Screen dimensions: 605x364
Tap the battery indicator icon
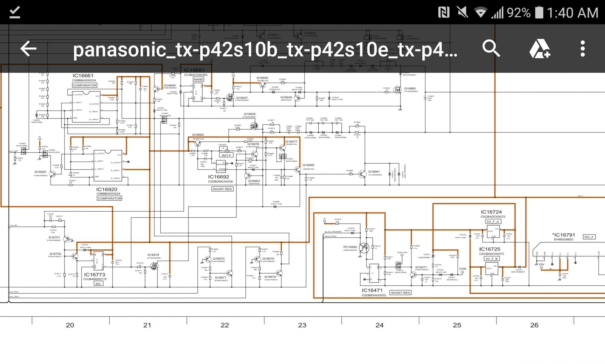pyautogui.click(x=539, y=13)
